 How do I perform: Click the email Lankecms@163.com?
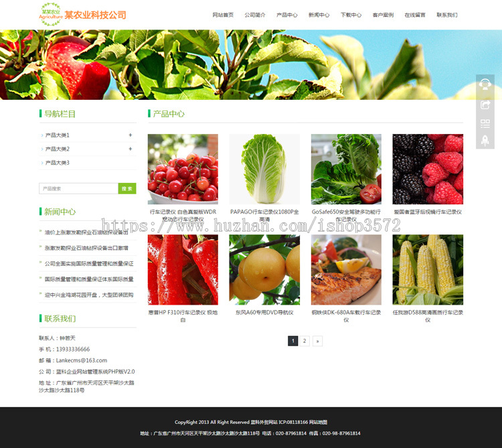coord(82,360)
